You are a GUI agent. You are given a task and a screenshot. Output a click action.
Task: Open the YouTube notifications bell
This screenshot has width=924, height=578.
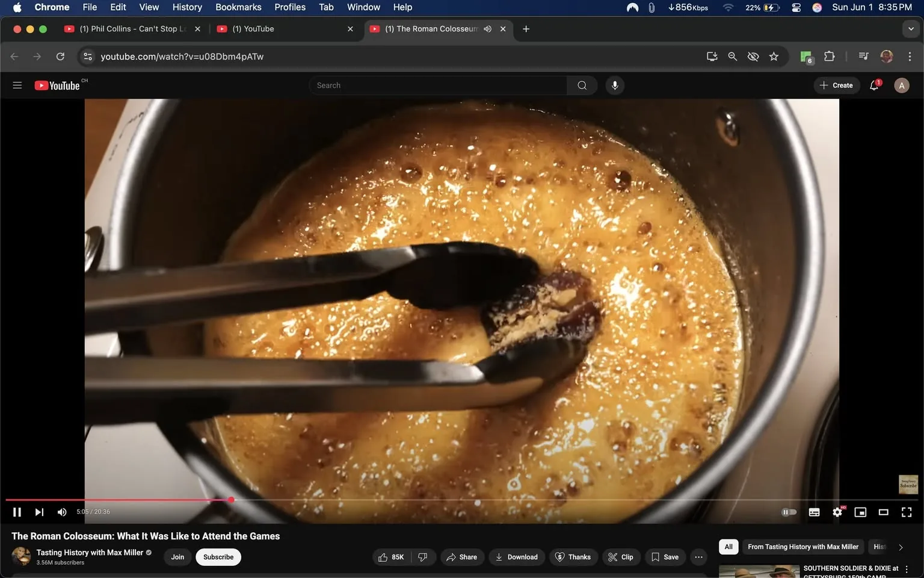coord(873,85)
